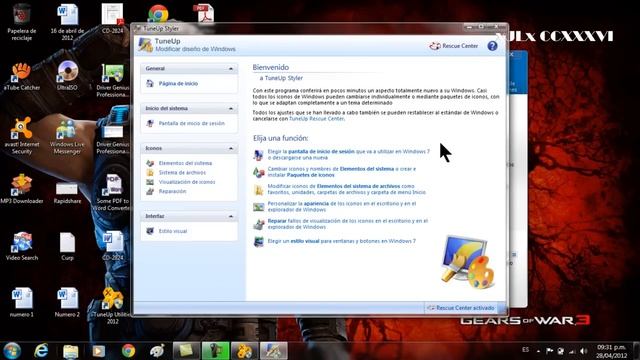Click the icon appearance function icon
This screenshot has width=640, height=360.
258,207
